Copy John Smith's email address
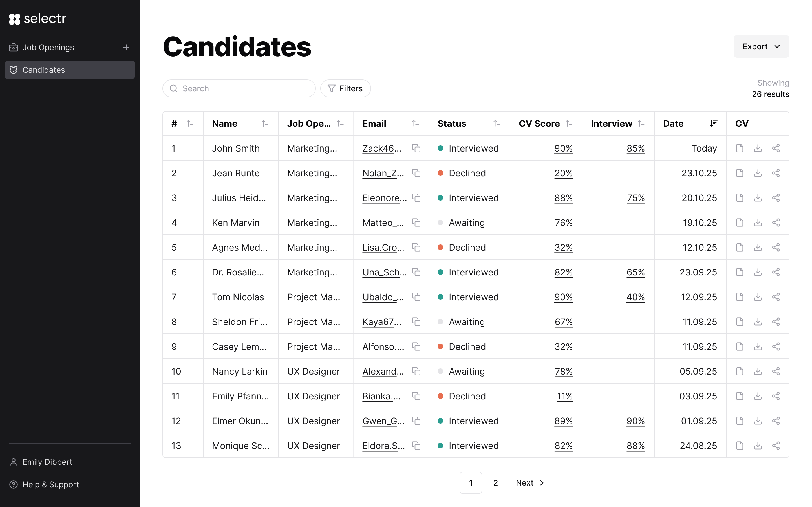Viewport: 812px width, 507px height. (416, 148)
